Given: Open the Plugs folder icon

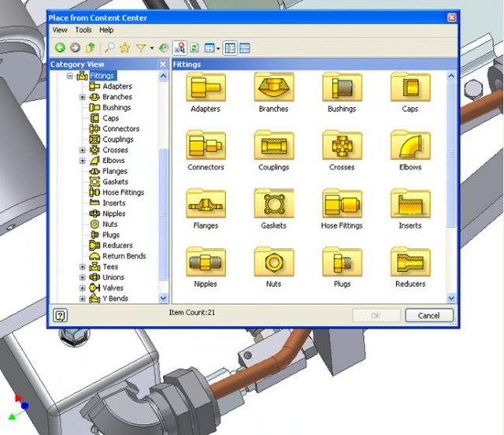Looking at the screenshot, I should click(342, 262).
